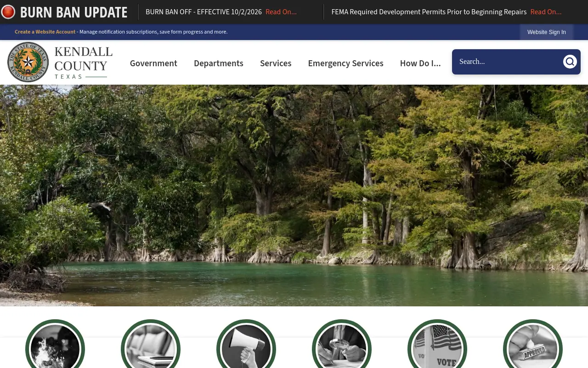Screen dimensions: 588x368
Task: Open the megaphone circular quick-link icon
Action: 246,344
